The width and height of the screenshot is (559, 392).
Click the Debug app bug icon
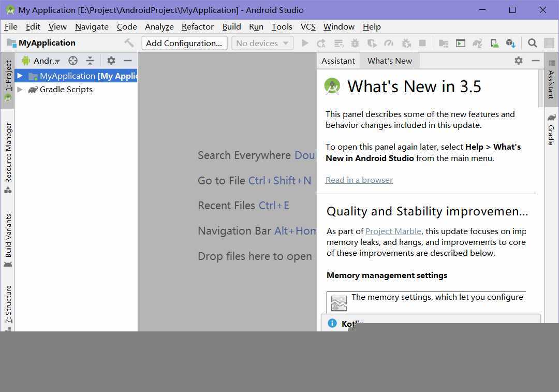[355, 43]
